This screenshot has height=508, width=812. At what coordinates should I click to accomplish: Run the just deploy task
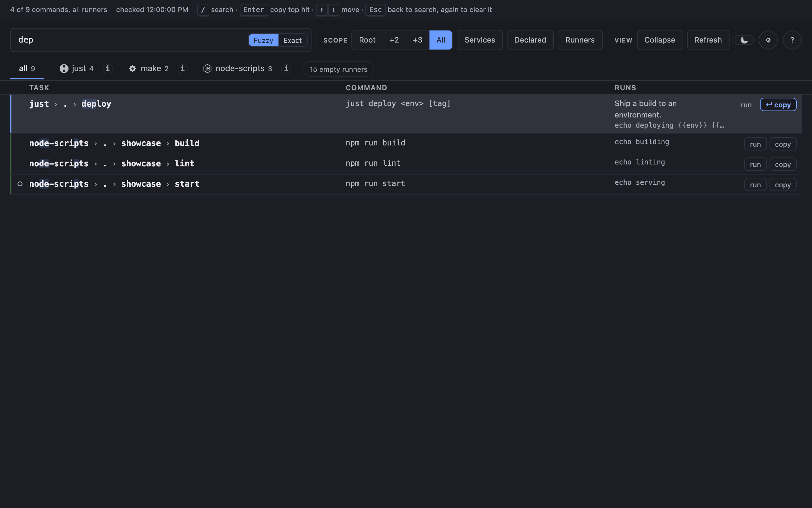746,105
